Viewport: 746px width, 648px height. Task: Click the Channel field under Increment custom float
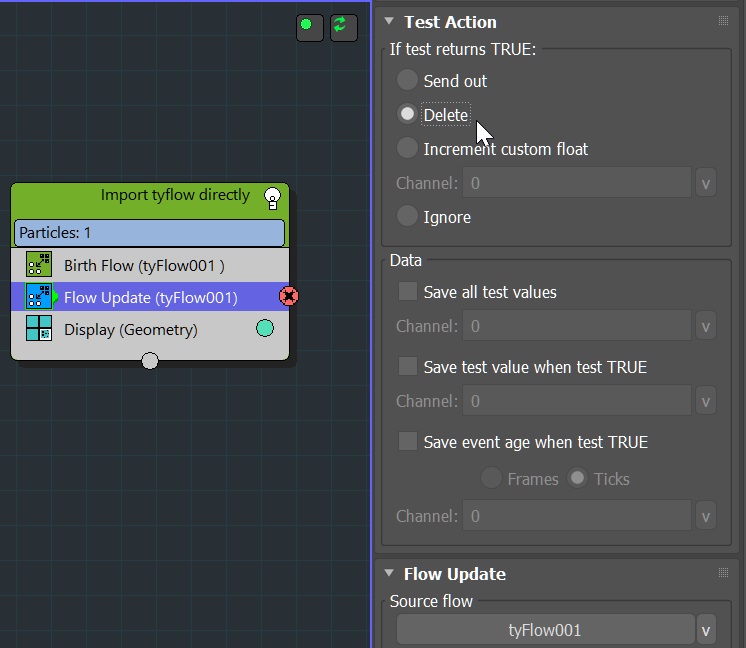coord(577,183)
